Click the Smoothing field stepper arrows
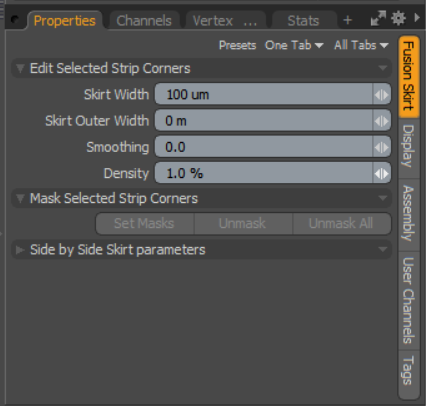The image size is (426, 406). (381, 147)
